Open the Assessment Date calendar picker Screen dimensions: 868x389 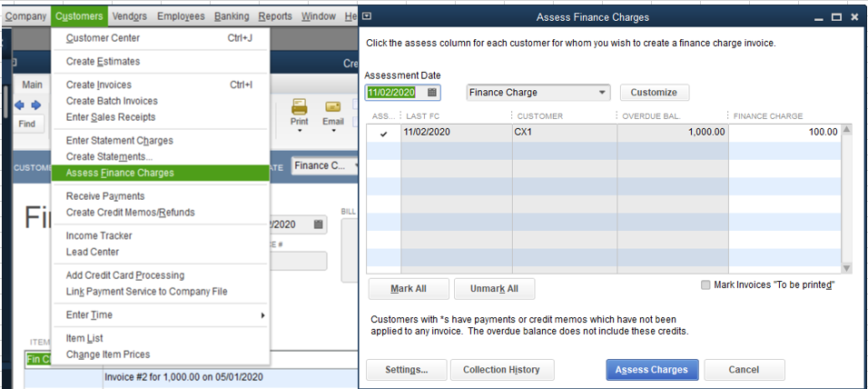432,93
